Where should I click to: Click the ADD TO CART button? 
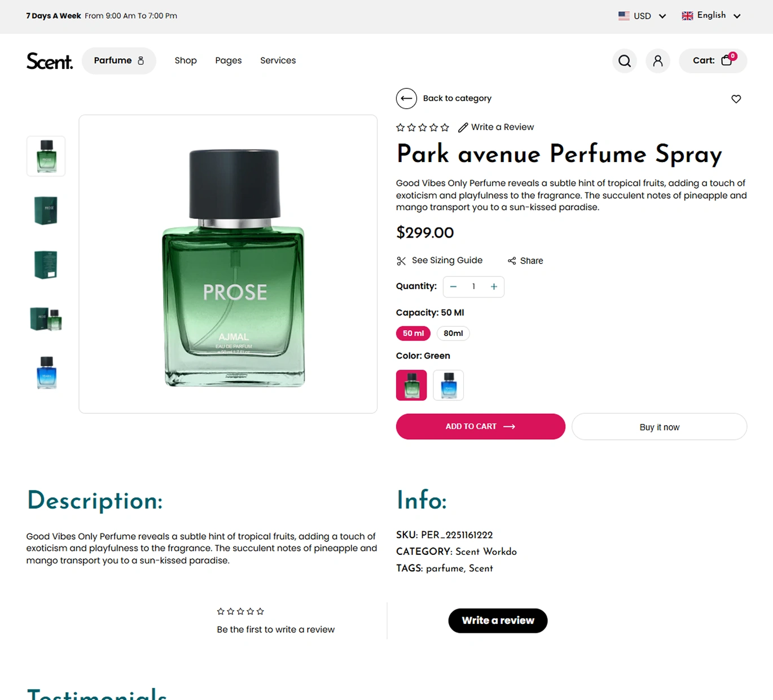[480, 426]
